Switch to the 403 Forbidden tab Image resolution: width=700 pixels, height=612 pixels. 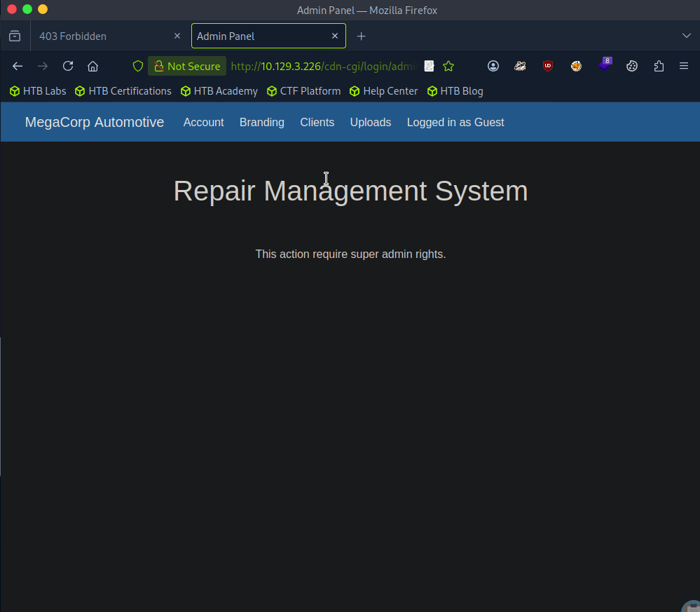click(102, 36)
